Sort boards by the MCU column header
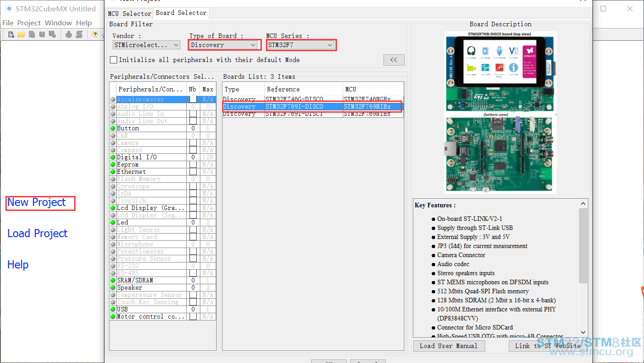 373,89
